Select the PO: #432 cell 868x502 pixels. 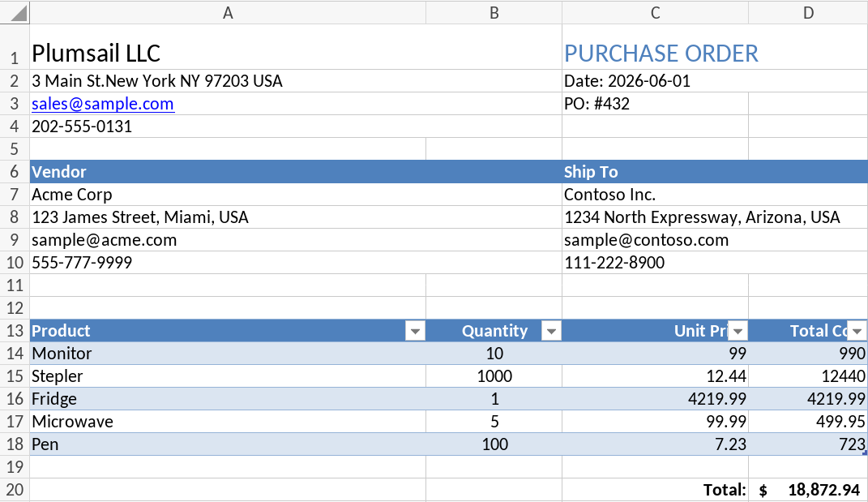655,104
